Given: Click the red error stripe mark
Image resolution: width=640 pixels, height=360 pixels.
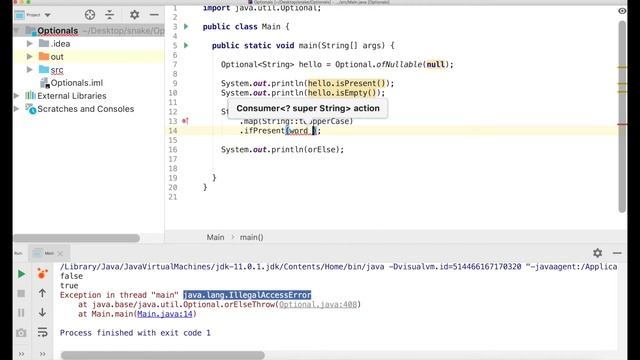Looking at the screenshot, I should 622,124.
